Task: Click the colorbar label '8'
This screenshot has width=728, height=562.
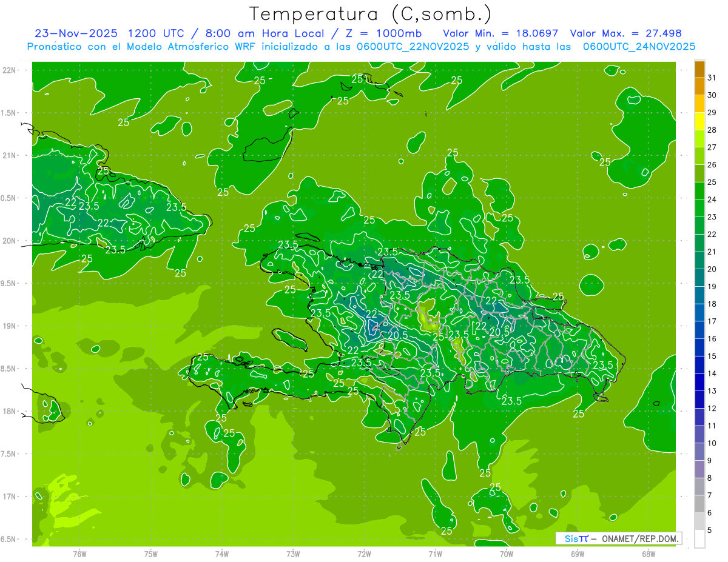Action: pyautogui.click(x=710, y=478)
